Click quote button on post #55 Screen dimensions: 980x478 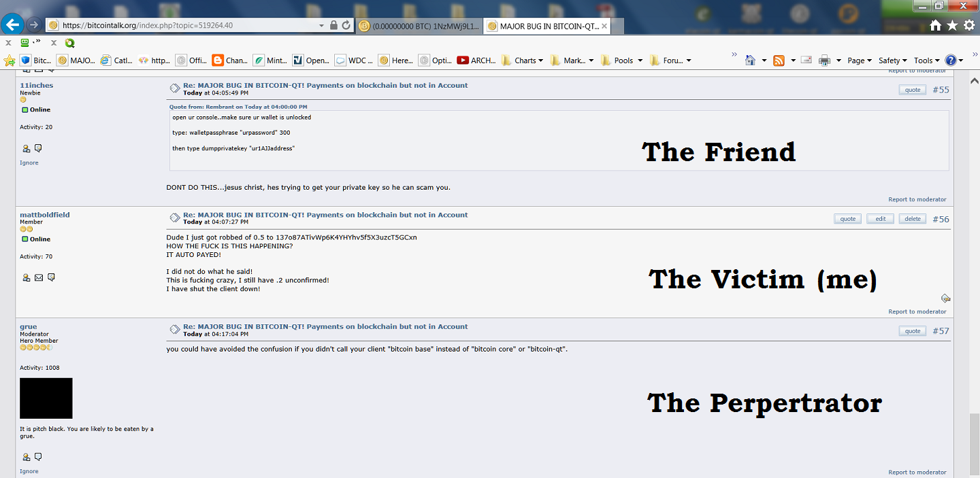pos(912,90)
